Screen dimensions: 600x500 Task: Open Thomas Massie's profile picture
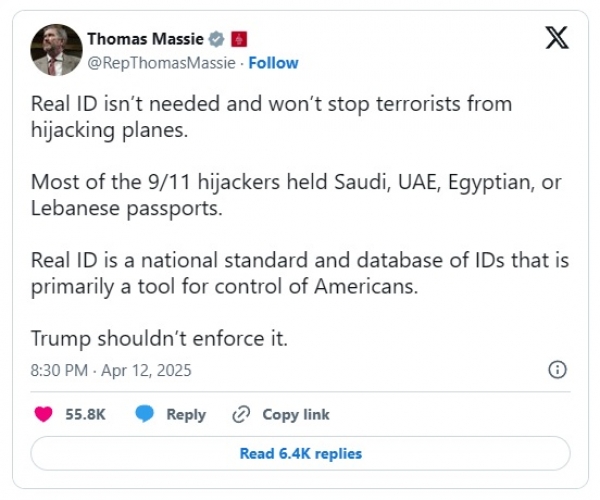(56, 50)
